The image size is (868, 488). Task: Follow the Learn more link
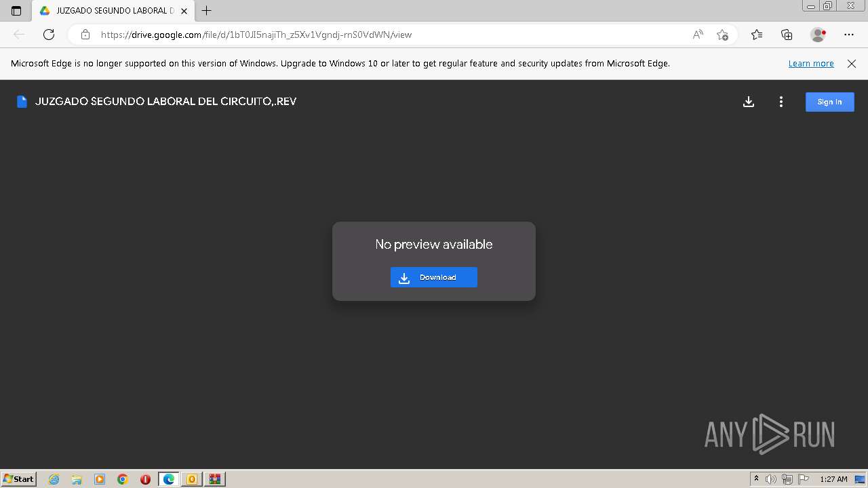(x=811, y=64)
